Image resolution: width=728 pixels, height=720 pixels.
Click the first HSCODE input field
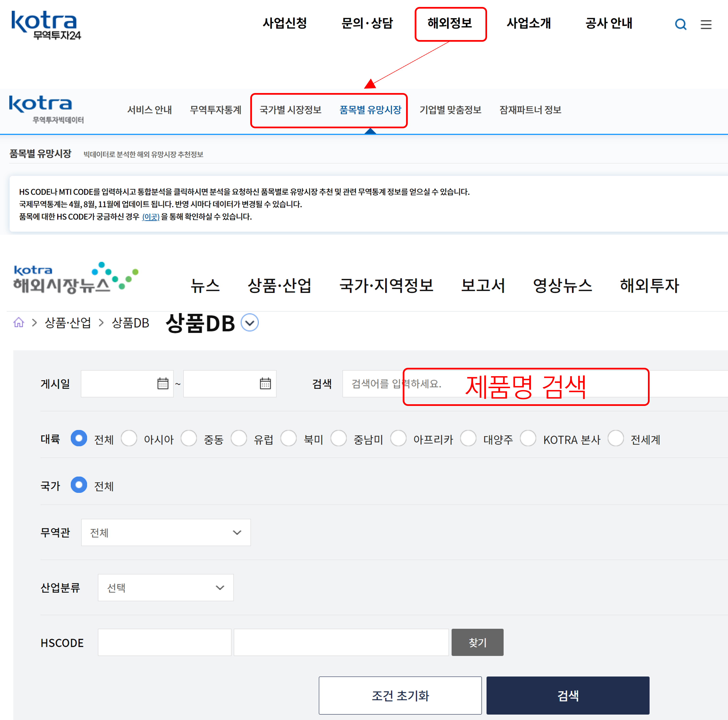coord(164,642)
